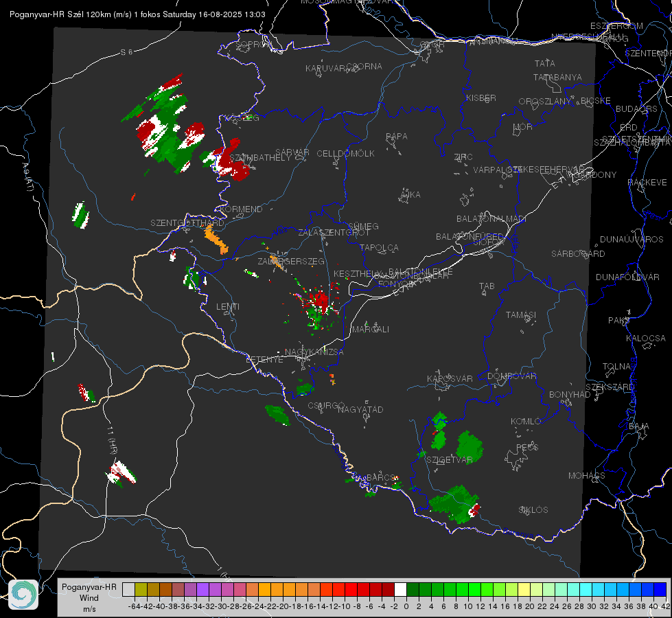Click the KISBER city label

pos(481,98)
